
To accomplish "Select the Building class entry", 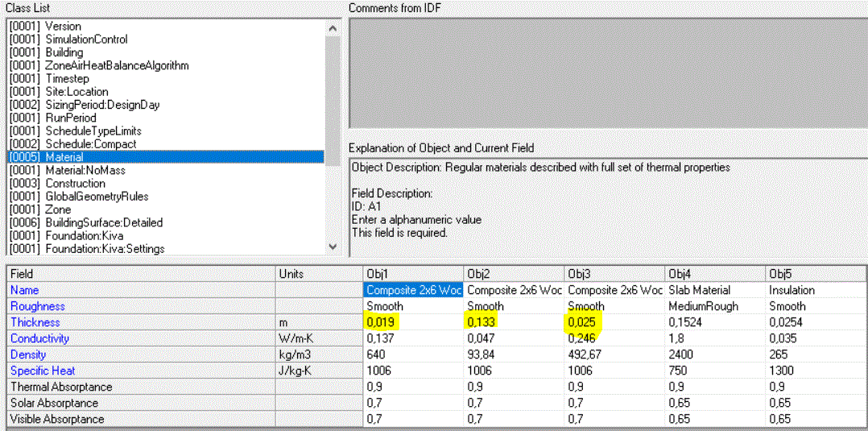I will tap(166, 52).
